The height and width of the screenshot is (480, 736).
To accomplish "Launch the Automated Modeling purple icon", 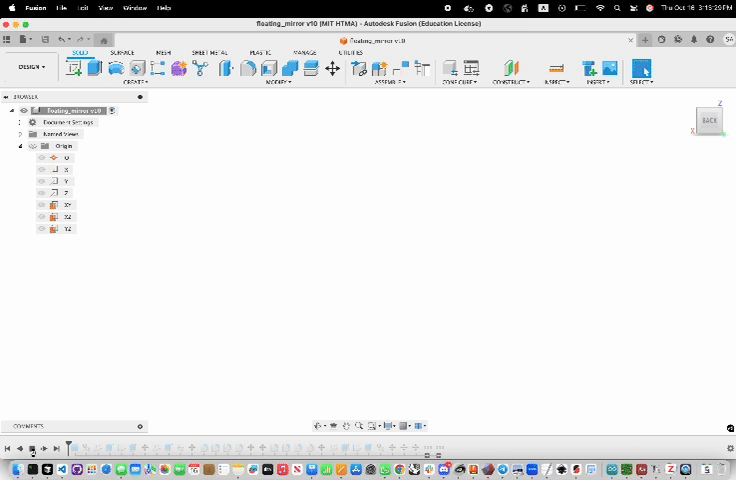I will click(179, 69).
